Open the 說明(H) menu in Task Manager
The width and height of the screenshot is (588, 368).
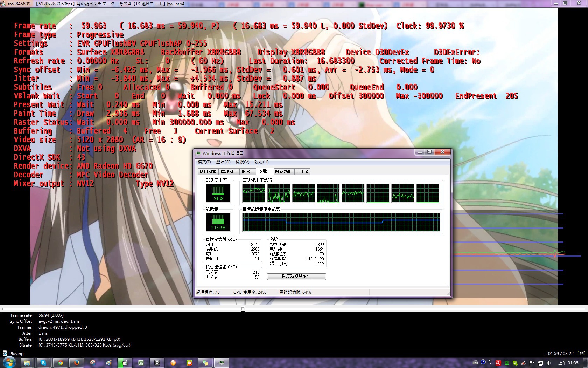[261, 162]
